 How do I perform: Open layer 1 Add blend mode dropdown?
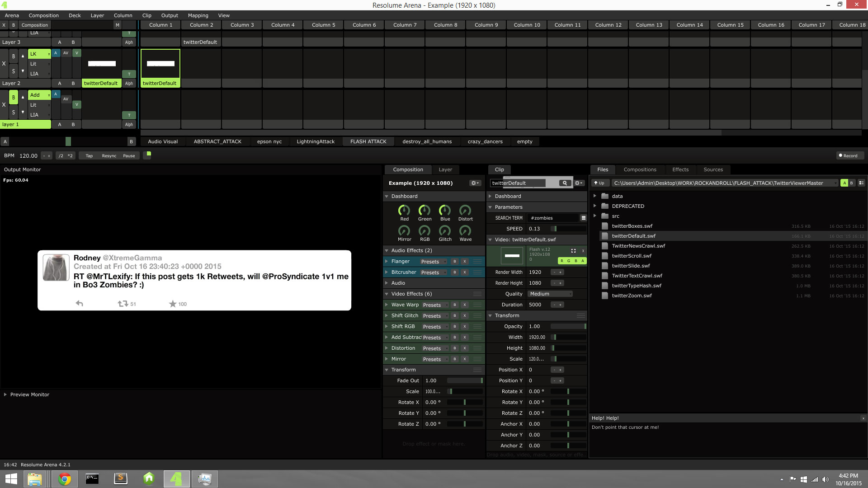(x=40, y=95)
